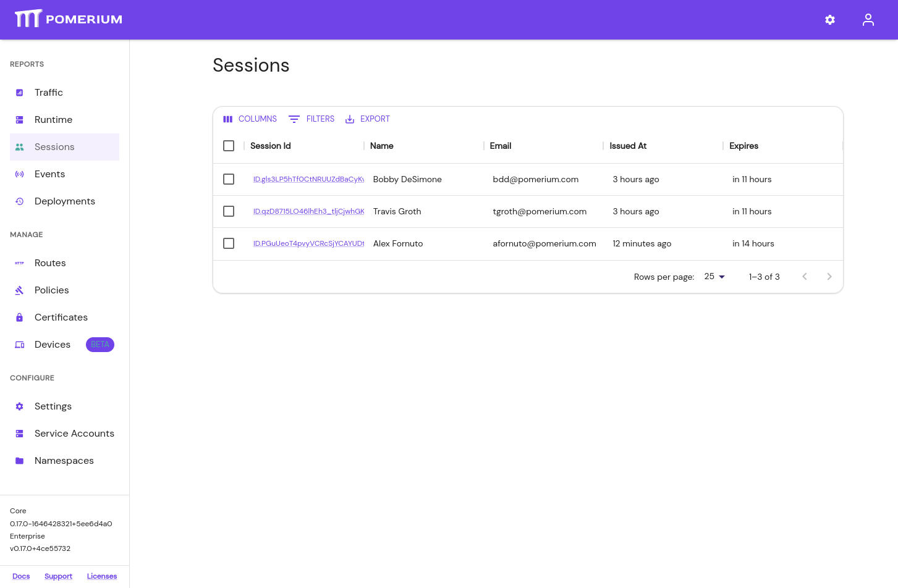The width and height of the screenshot is (898, 588).
Task: Click the Policies gavel icon
Action: (x=20, y=290)
